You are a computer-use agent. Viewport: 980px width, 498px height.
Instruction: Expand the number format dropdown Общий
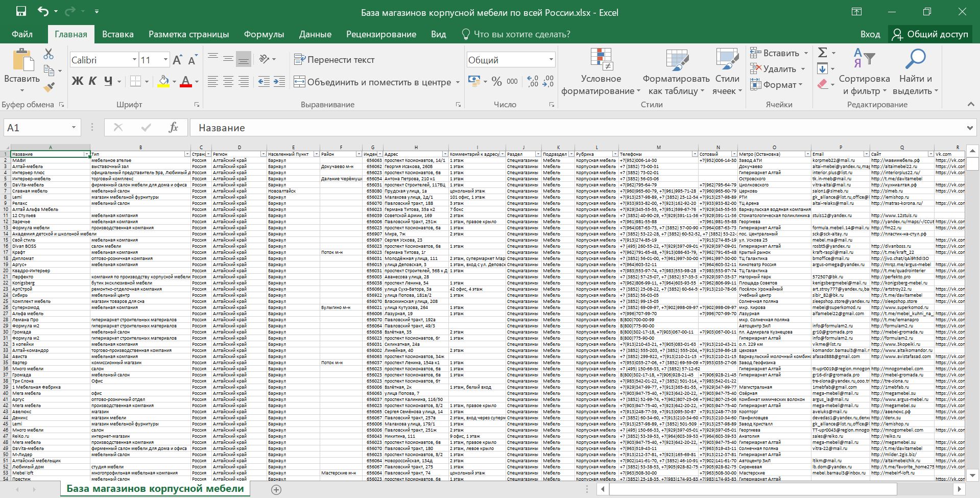pos(551,60)
